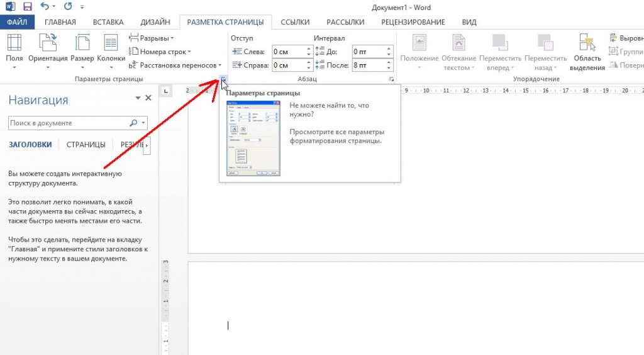
Task: Click the second page at the text cursor
Action: coord(228,325)
